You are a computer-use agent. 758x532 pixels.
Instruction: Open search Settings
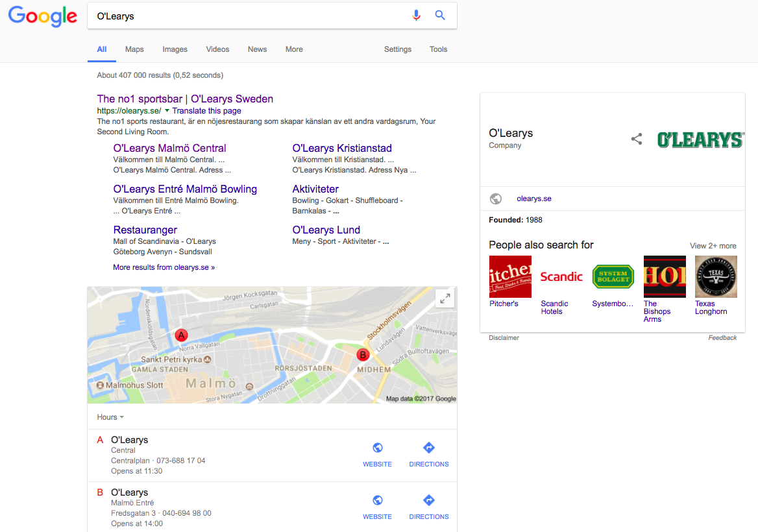(x=398, y=49)
